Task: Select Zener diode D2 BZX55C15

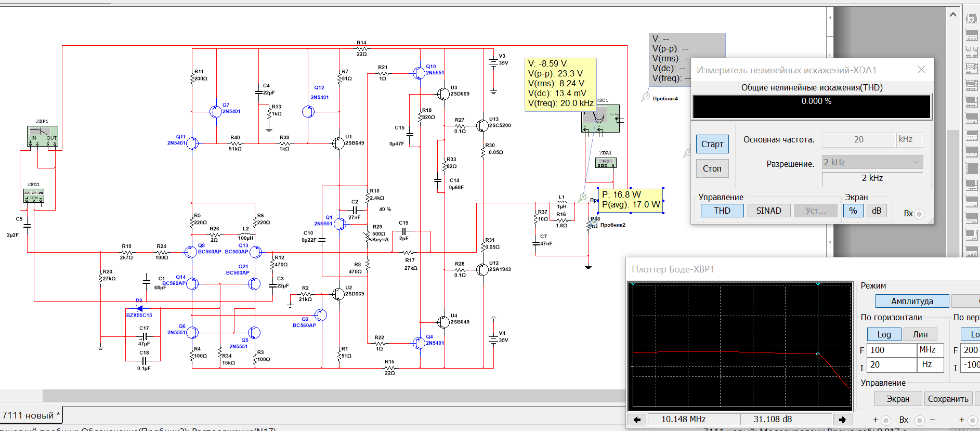Action: coord(139,308)
